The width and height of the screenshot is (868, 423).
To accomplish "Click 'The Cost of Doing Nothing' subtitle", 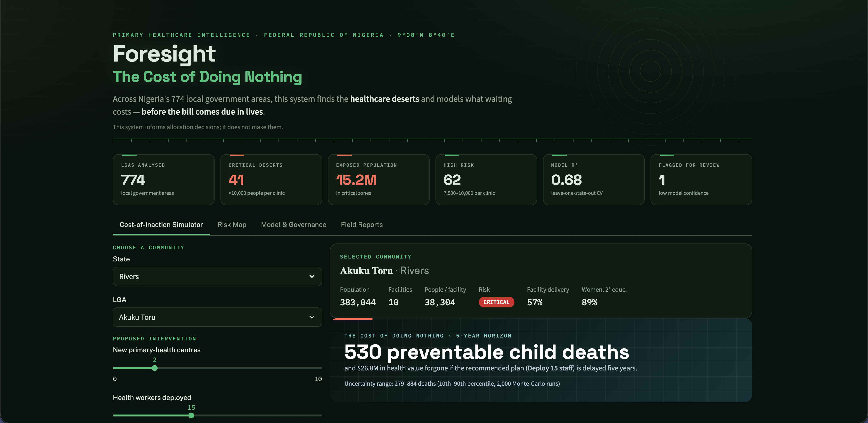I will (207, 77).
